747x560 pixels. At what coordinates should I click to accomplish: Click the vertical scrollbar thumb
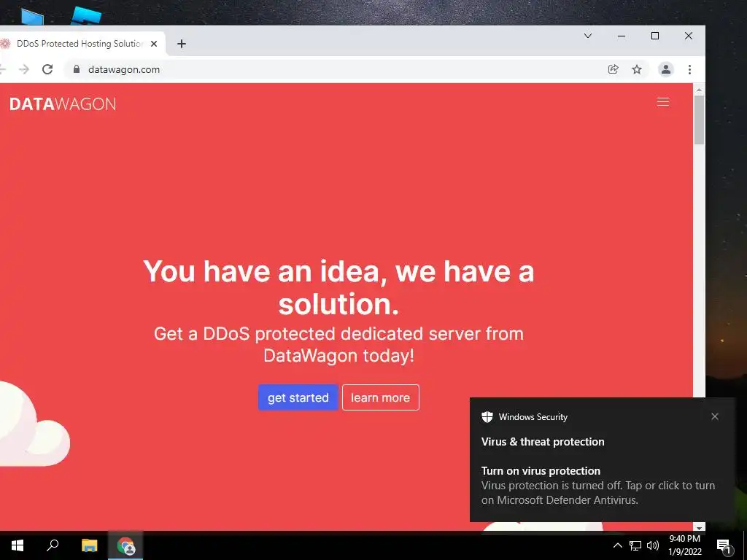[699, 120]
